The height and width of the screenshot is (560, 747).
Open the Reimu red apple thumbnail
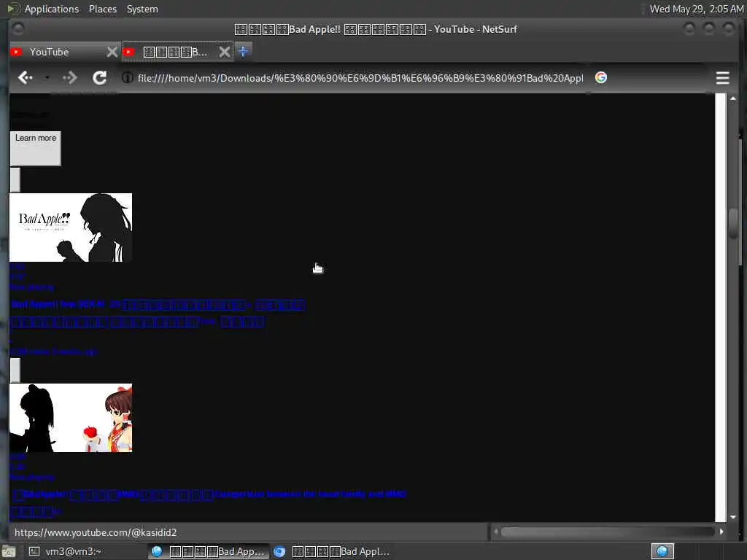[71, 418]
